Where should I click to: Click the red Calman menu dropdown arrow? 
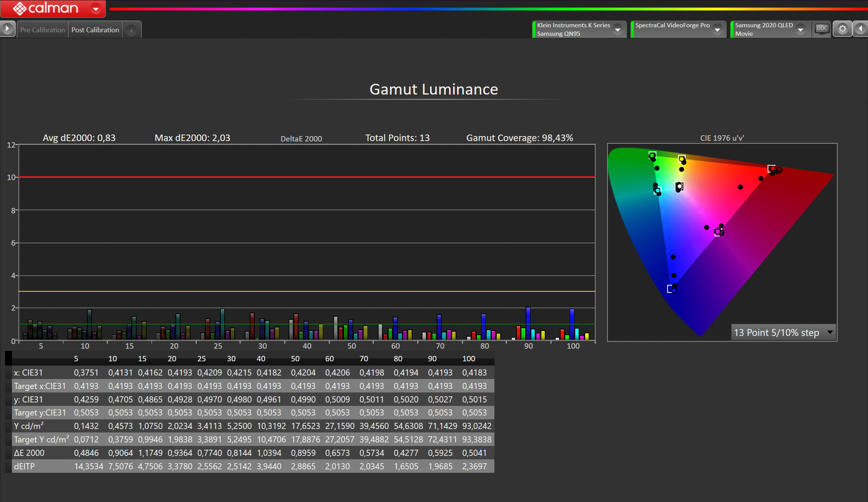point(96,8)
